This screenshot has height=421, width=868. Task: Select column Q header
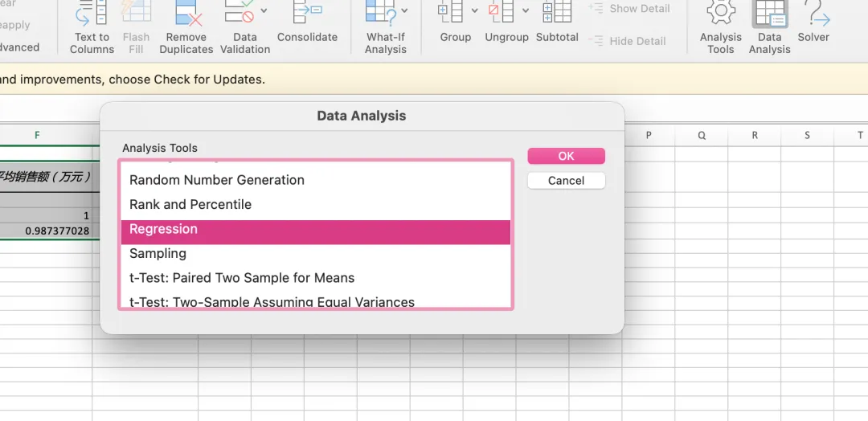[x=702, y=136]
